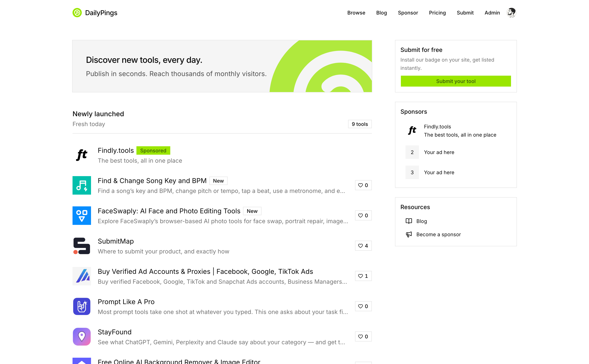The image size is (589, 364).
Task: Open the Blog link in Resources
Action: [421, 221]
